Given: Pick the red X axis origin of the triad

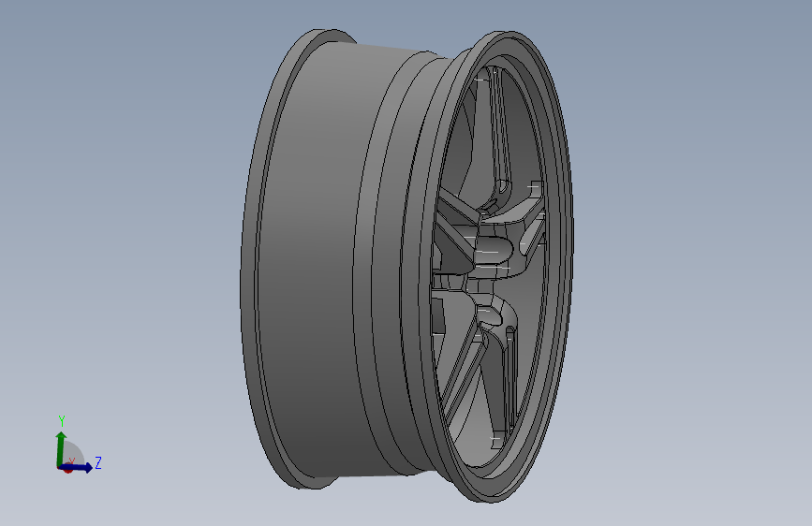Looking at the screenshot, I should (x=67, y=469).
